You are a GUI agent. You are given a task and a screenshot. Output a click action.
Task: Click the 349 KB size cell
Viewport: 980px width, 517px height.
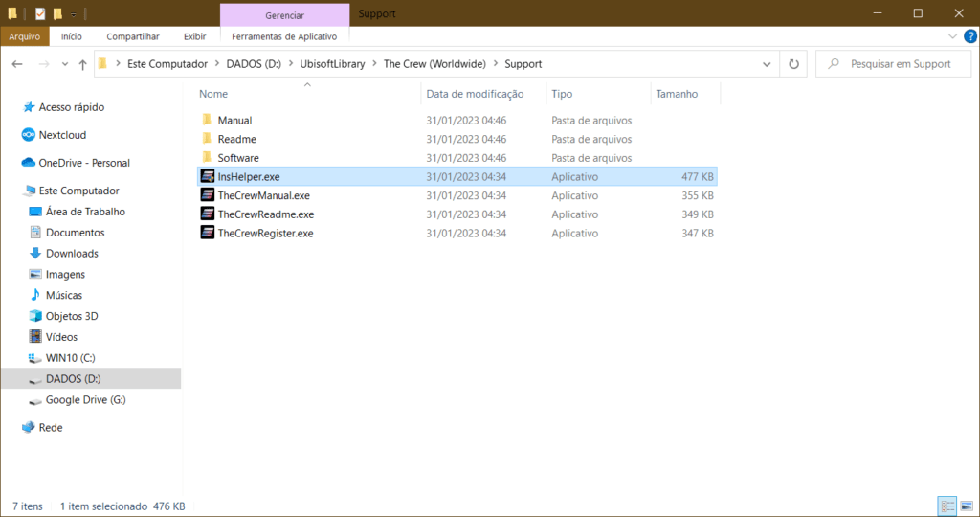point(697,214)
